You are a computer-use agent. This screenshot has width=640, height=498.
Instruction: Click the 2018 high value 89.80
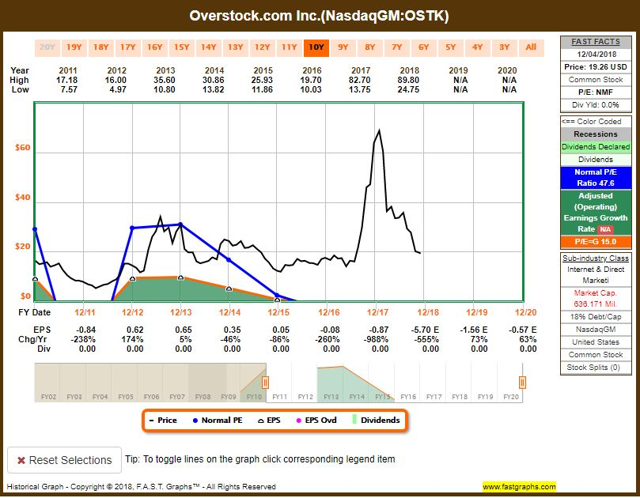[409, 80]
